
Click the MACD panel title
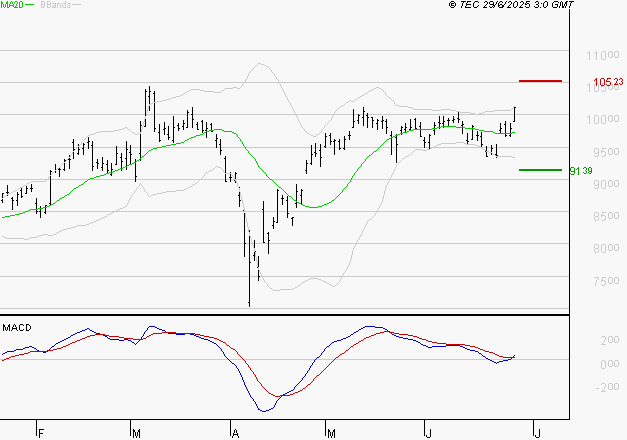coord(17,328)
